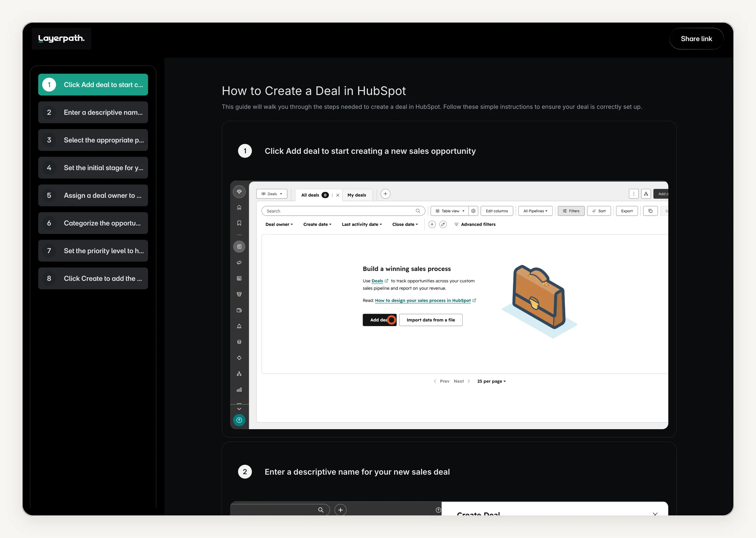756x538 pixels.
Task: Open the sidebar hierarchy tree icon
Action: (239, 374)
